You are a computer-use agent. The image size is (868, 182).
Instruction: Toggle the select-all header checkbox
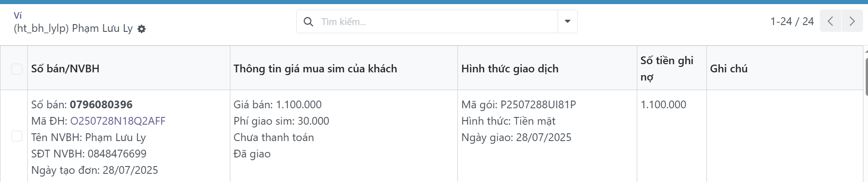(x=17, y=69)
